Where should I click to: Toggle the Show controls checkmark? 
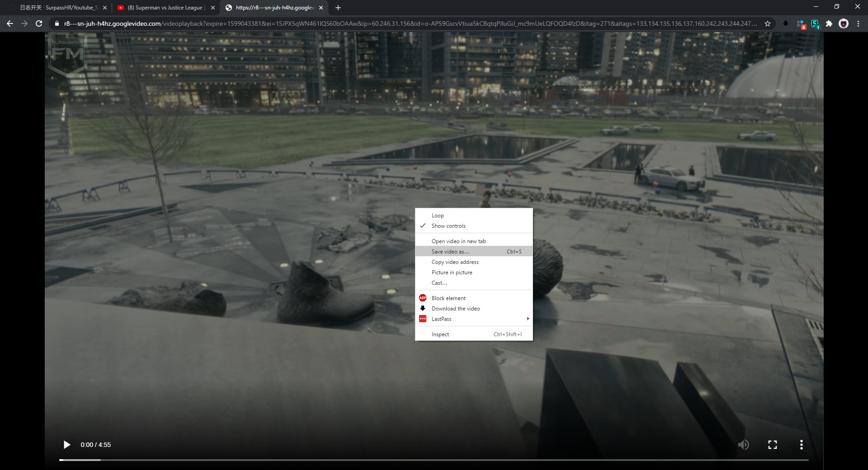pyautogui.click(x=423, y=226)
